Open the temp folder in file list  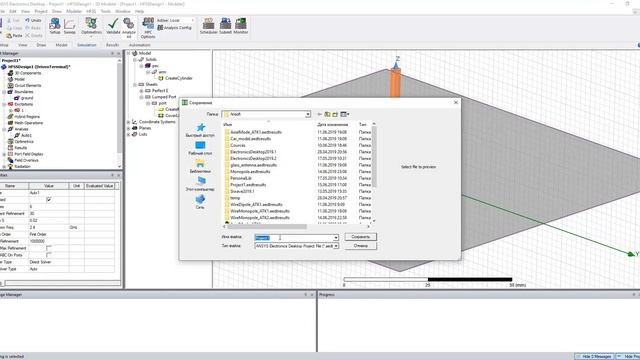click(x=235, y=198)
